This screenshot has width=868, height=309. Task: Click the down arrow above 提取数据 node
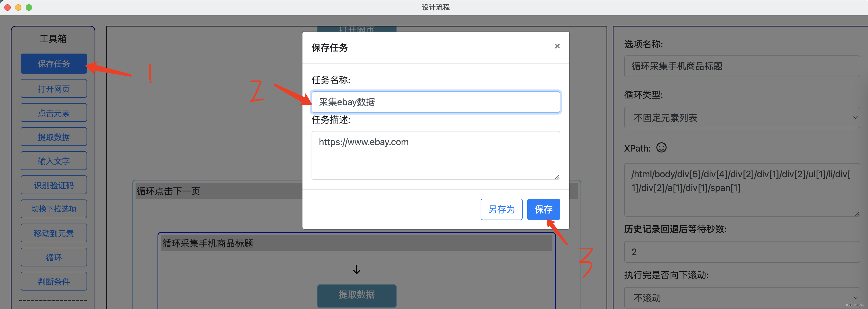pos(357,269)
